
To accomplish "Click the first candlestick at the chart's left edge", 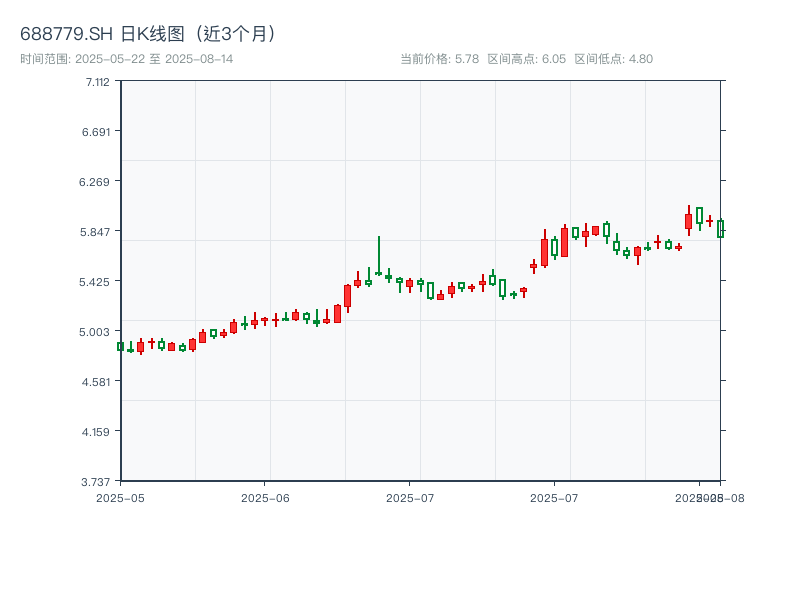I will (120, 346).
